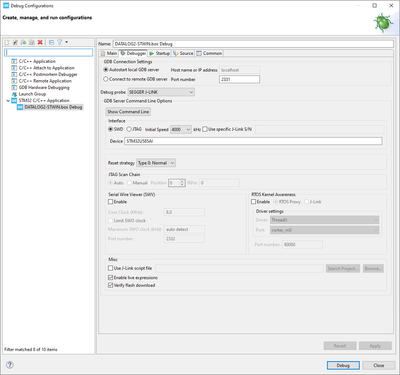400x375 pixels.
Task: Click the Debug button
Action: [343, 365]
